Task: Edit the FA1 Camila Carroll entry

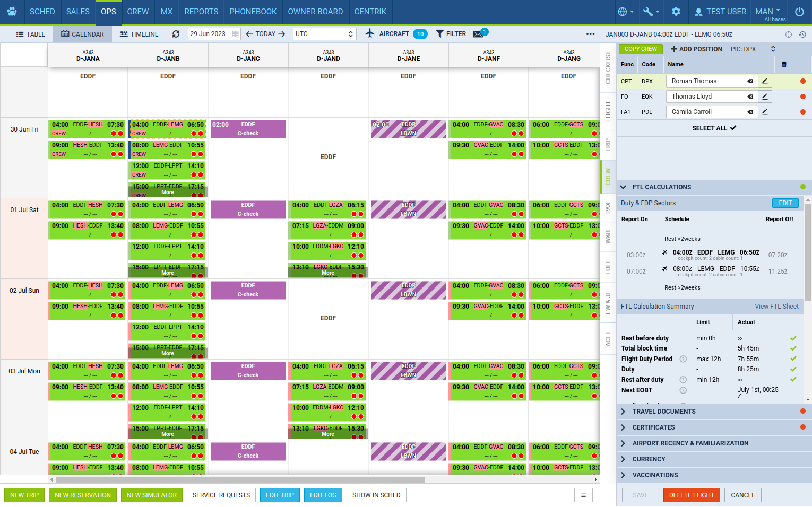Action: [x=765, y=112]
